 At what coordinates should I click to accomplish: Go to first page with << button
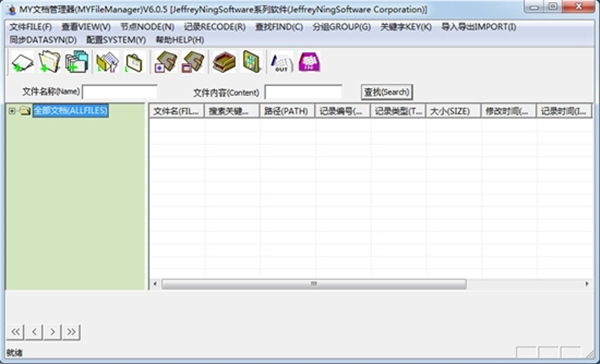(x=16, y=332)
